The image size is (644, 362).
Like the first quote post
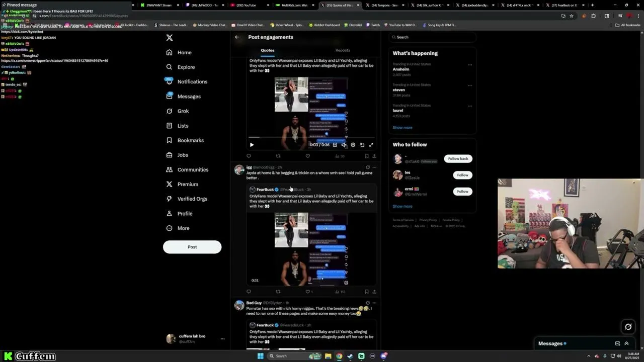308,156
